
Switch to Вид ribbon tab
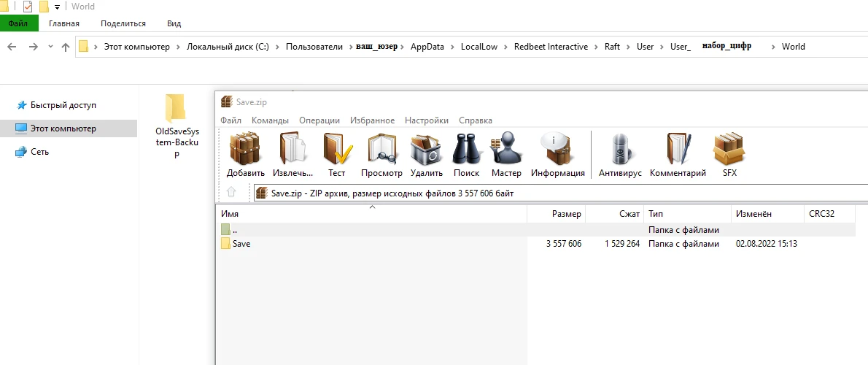pos(174,23)
